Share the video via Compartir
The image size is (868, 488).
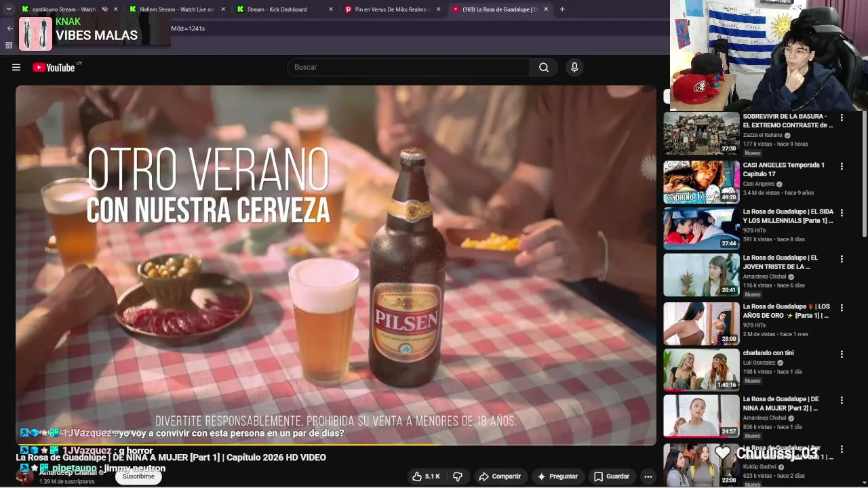point(500,476)
